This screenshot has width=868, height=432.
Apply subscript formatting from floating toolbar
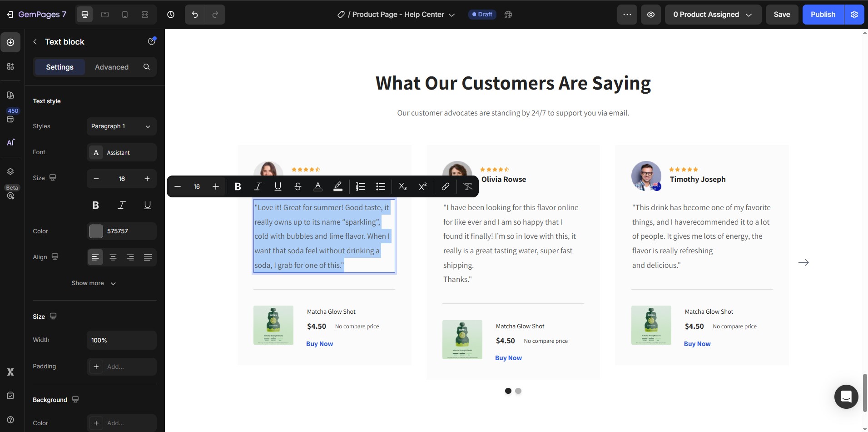pyautogui.click(x=402, y=186)
